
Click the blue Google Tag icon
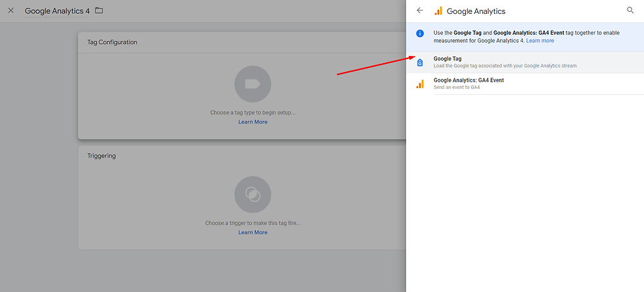coord(420,62)
